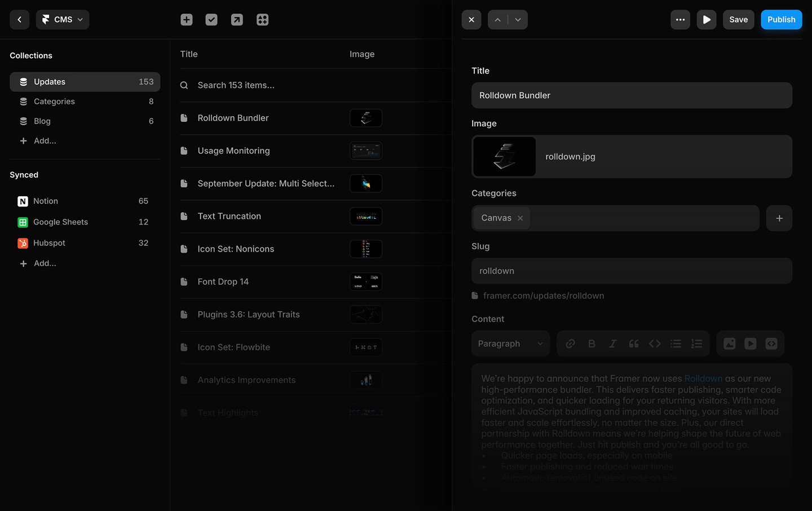This screenshot has width=812, height=511.
Task: Add a new collection under Collections
Action: 38,141
